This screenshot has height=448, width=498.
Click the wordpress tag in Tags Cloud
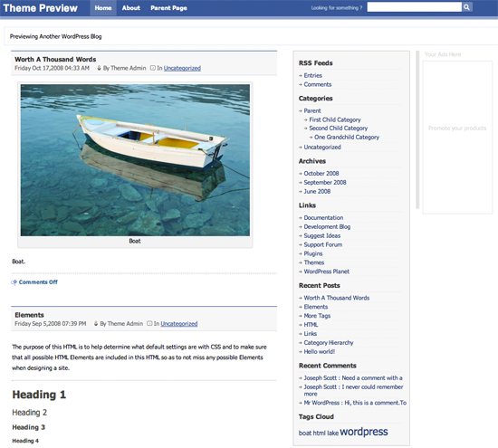[x=364, y=432]
